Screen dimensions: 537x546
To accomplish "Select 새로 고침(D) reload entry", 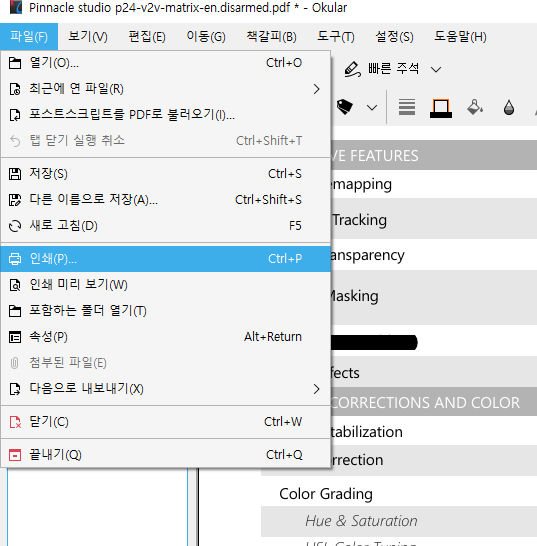I will pos(165,226).
